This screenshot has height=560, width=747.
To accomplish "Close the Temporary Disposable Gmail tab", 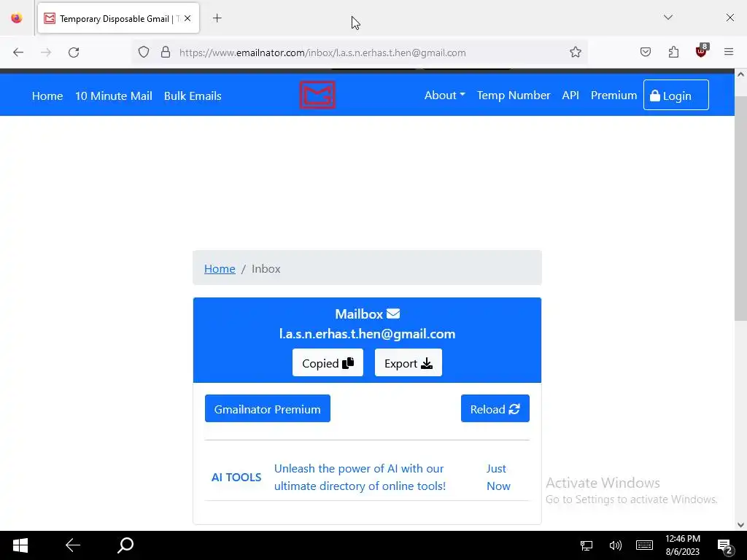I will point(187,18).
